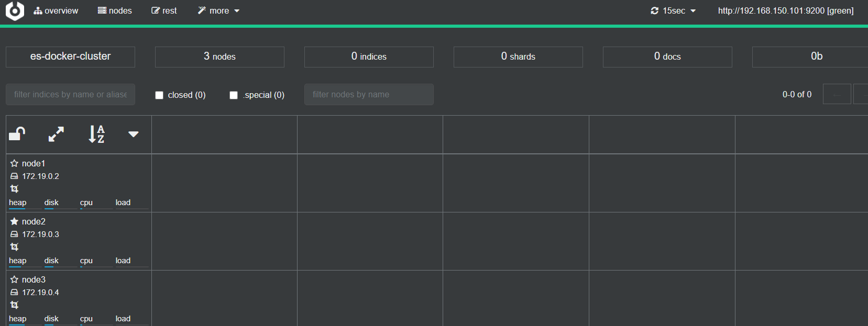Image resolution: width=868 pixels, height=326 pixels.
Task: Click the node2 name
Action: click(34, 221)
